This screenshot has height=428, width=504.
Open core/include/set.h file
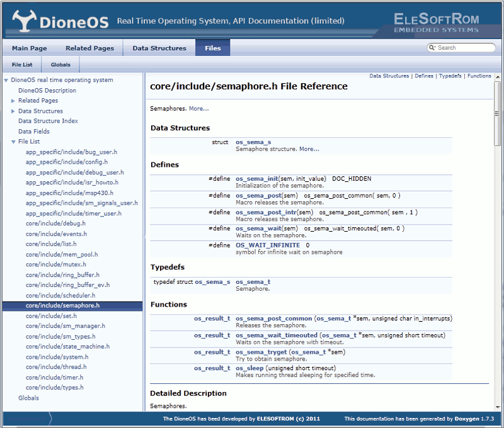click(51, 316)
